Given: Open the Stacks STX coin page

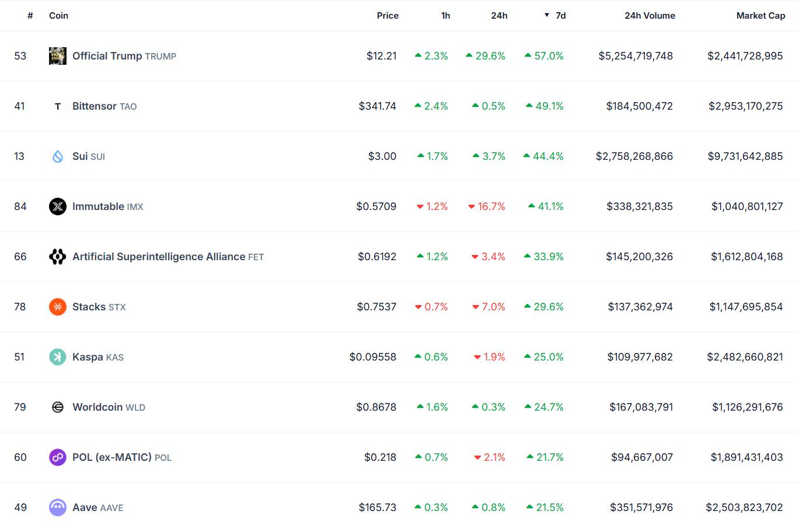Looking at the screenshot, I should coord(99,307).
